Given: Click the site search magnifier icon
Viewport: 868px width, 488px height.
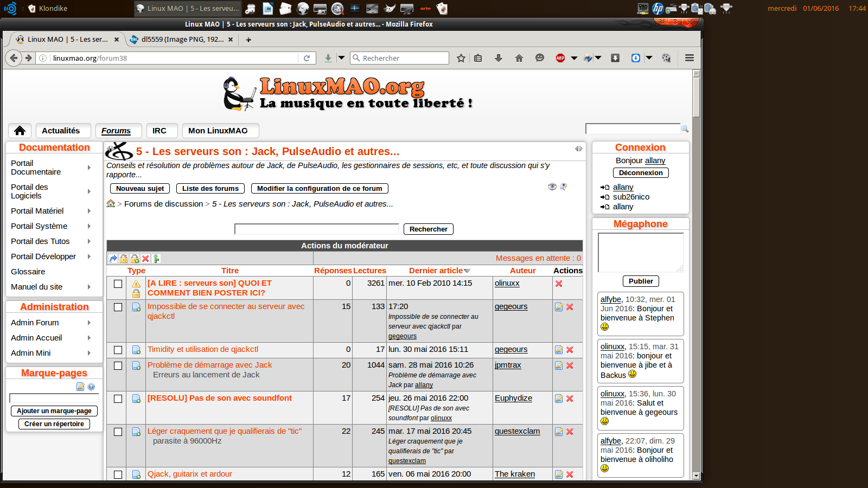Looking at the screenshot, I should coord(685,129).
